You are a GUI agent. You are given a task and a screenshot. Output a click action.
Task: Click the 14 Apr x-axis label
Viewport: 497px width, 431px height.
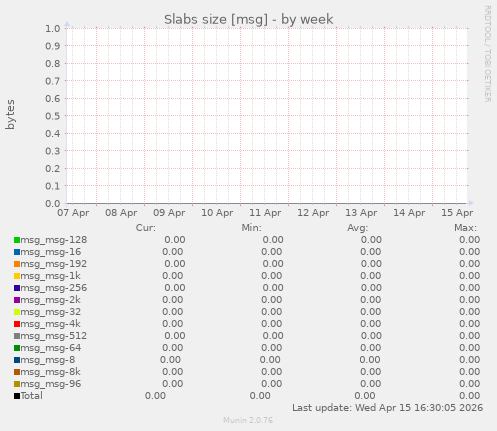pyautogui.click(x=409, y=213)
